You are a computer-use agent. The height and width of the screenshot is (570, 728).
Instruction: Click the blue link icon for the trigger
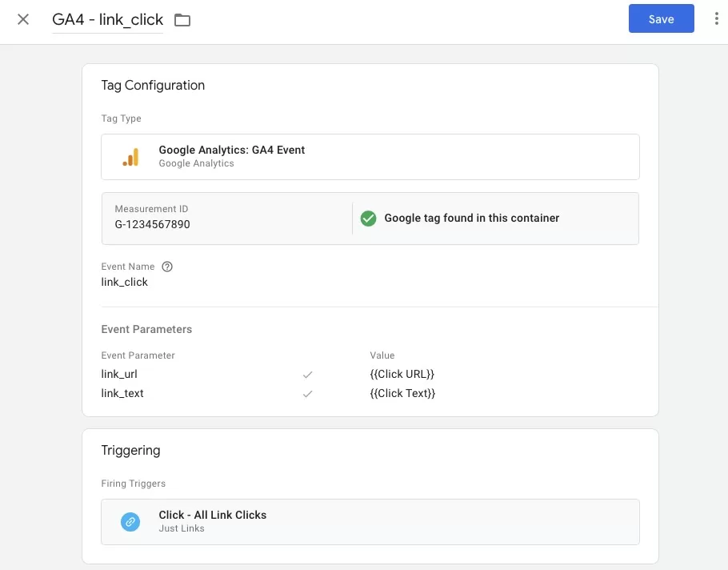(x=130, y=522)
